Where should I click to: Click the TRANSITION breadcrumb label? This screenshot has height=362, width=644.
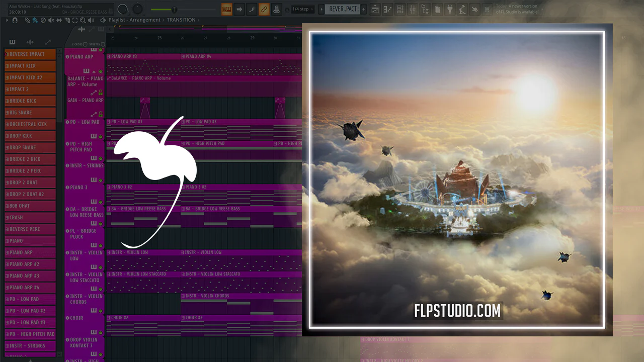click(181, 20)
